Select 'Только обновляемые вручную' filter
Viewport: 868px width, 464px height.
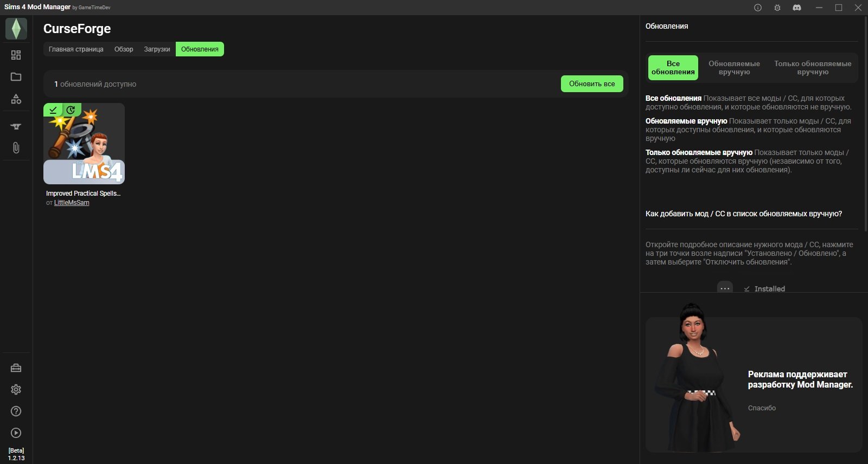point(813,68)
